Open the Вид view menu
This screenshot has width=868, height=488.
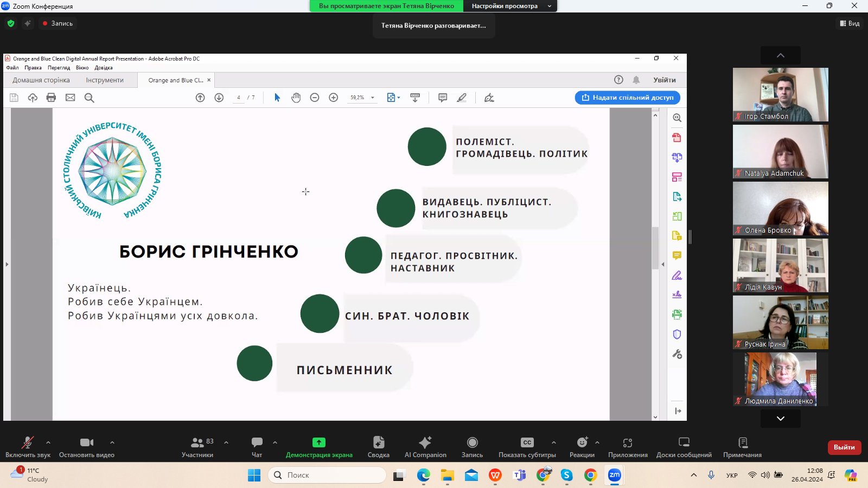click(x=850, y=23)
